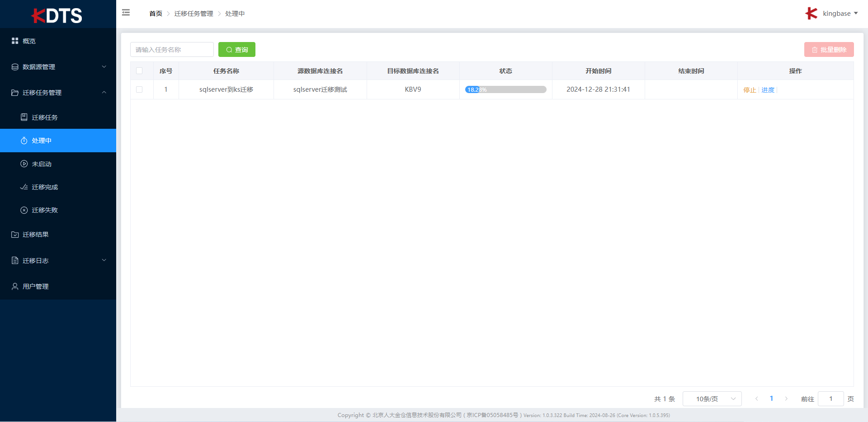This screenshot has width=868, height=422.
Task: Check the checkbox for row 1
Action: pos(139,89)
